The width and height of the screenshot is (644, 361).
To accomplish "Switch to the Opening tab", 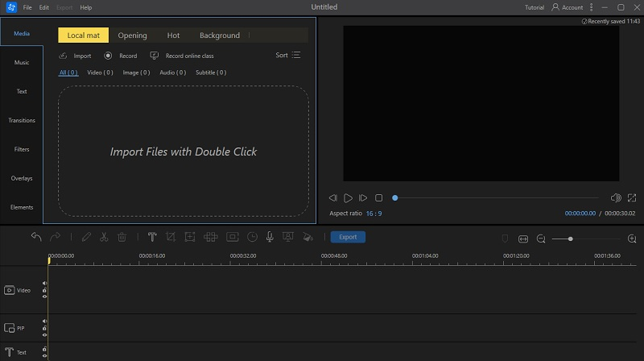I will click(x=132, y=35).
